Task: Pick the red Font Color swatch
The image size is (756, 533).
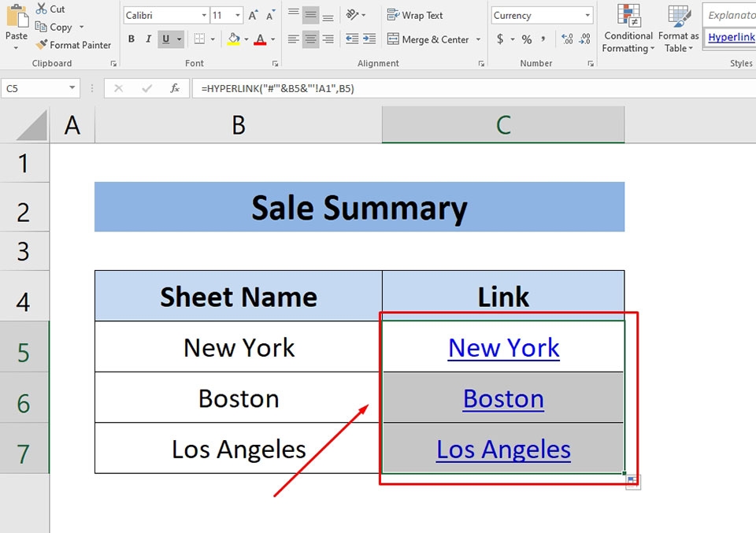Action: 261,39
